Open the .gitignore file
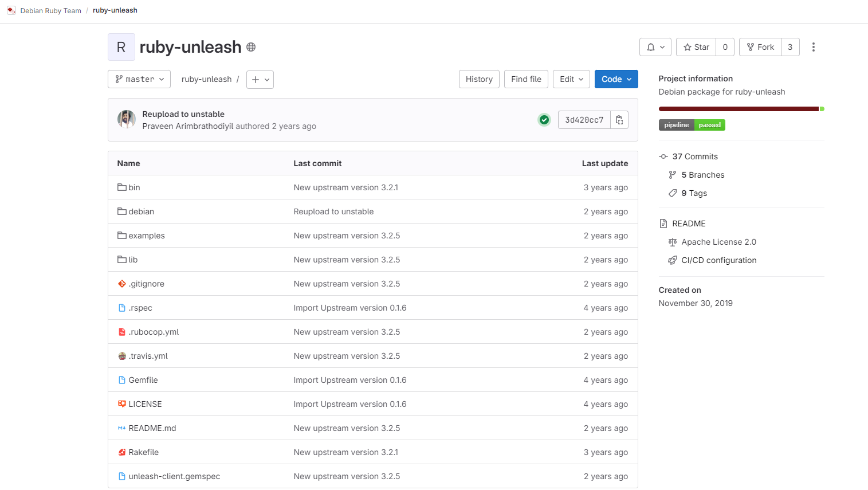Image resolution: width=868 pixels, height=490 pixels. click(x=146, y=284)
